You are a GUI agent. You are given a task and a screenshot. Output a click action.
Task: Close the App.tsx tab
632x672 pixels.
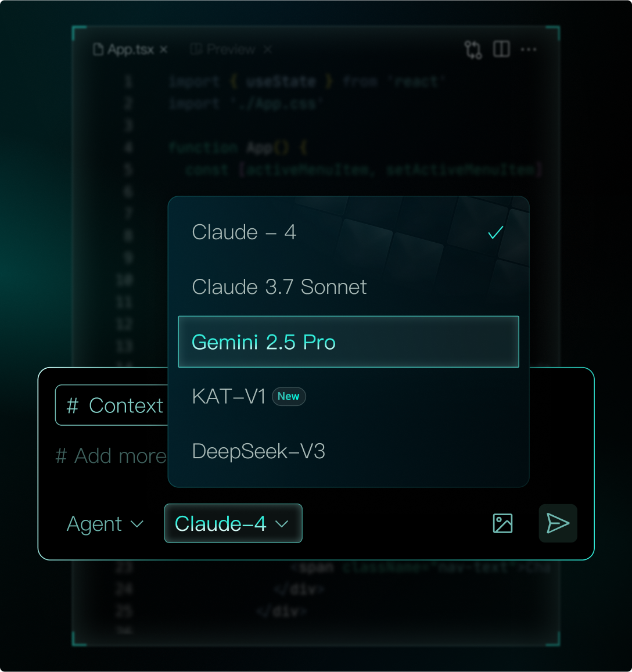(163, 50)
